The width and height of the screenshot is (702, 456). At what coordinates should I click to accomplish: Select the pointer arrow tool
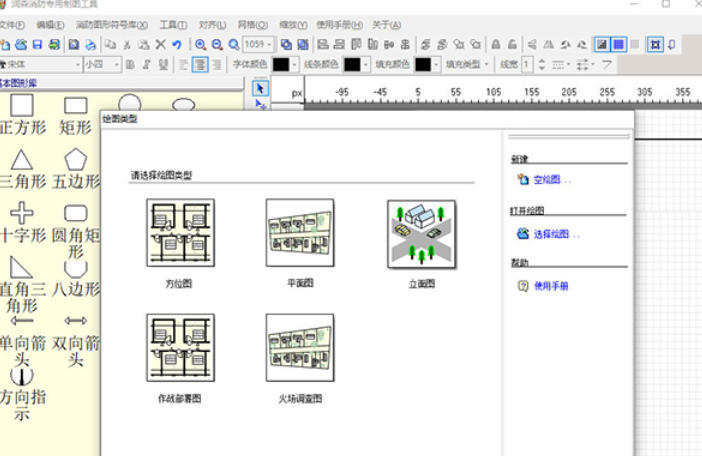260,88
